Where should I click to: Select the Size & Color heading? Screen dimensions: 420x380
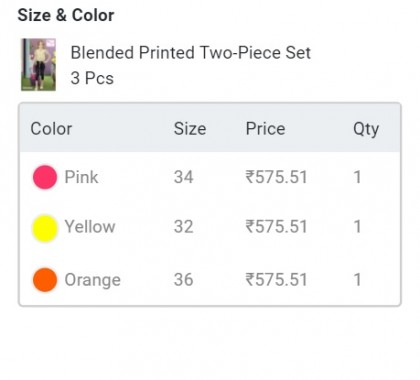click(66, 15)
